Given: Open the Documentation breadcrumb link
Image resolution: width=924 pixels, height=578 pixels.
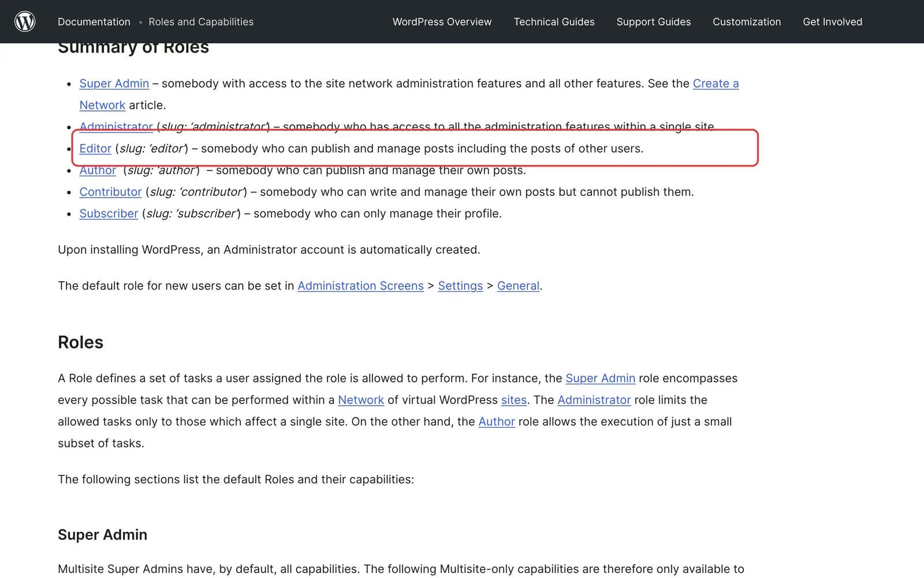Looking at the screenshot, I should (x=94, y=22).
